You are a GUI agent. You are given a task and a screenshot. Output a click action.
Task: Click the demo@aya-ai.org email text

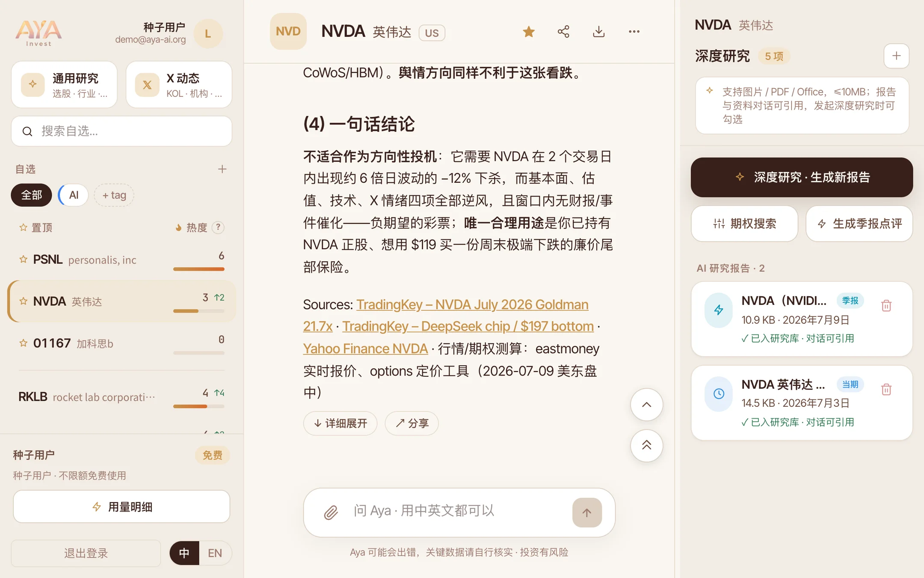click(151, 40)
